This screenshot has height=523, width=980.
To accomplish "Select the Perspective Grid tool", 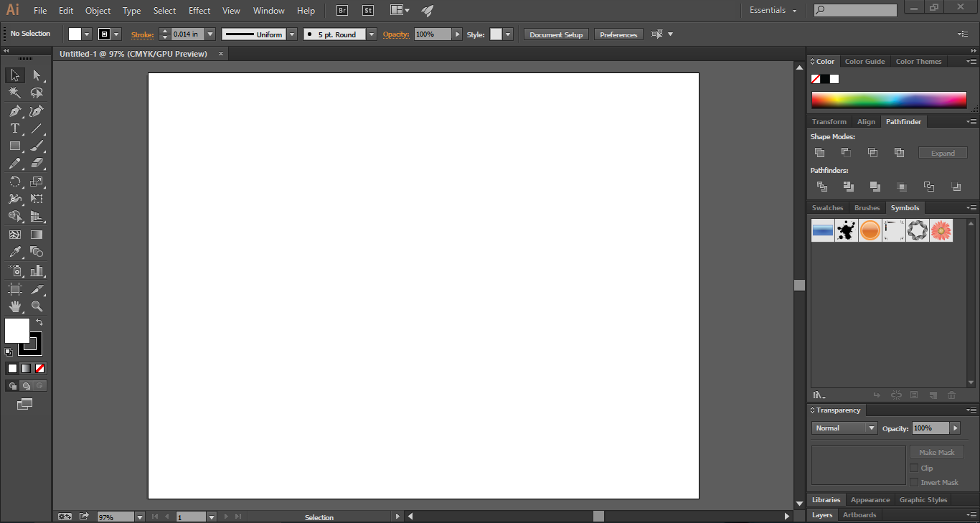I will pyautogui.click(x=37, y=217).
